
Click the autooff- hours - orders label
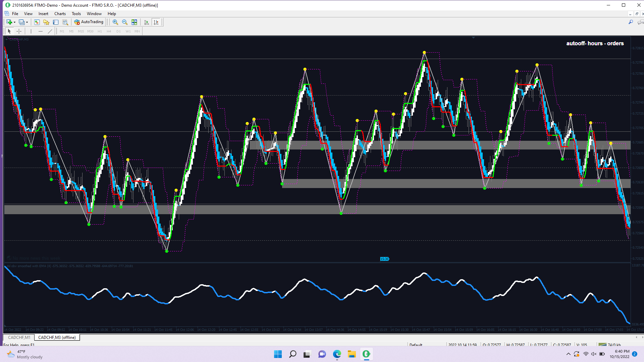pos(595,43)
